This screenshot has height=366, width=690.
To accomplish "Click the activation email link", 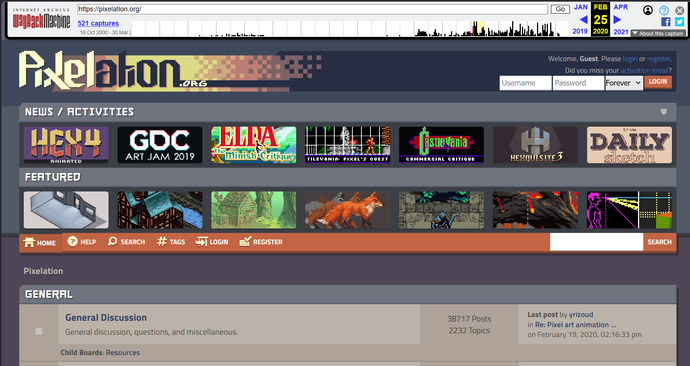I will pos(644,70).
